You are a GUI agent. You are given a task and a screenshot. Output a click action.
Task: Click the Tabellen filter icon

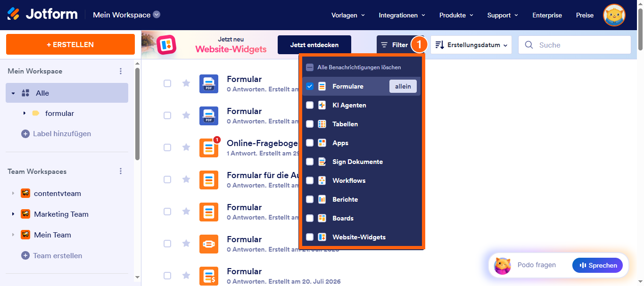[322, 124]
